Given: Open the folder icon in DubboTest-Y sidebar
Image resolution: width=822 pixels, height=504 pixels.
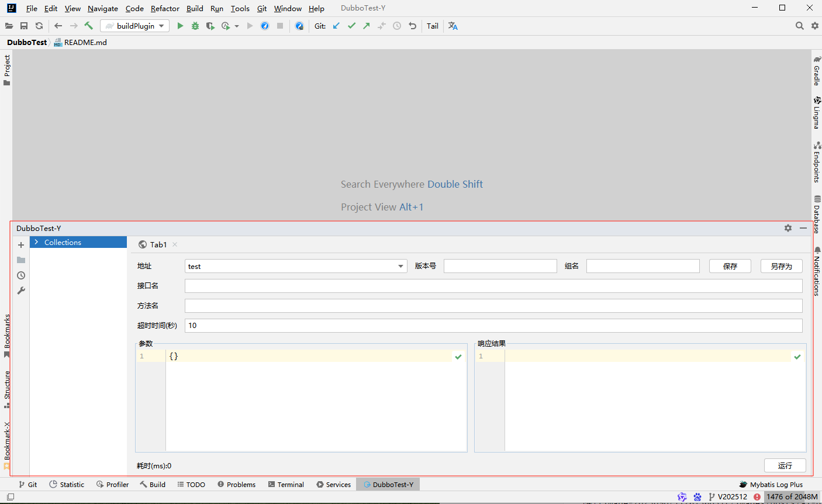Looking at the screenshot, I should [20, 260].
